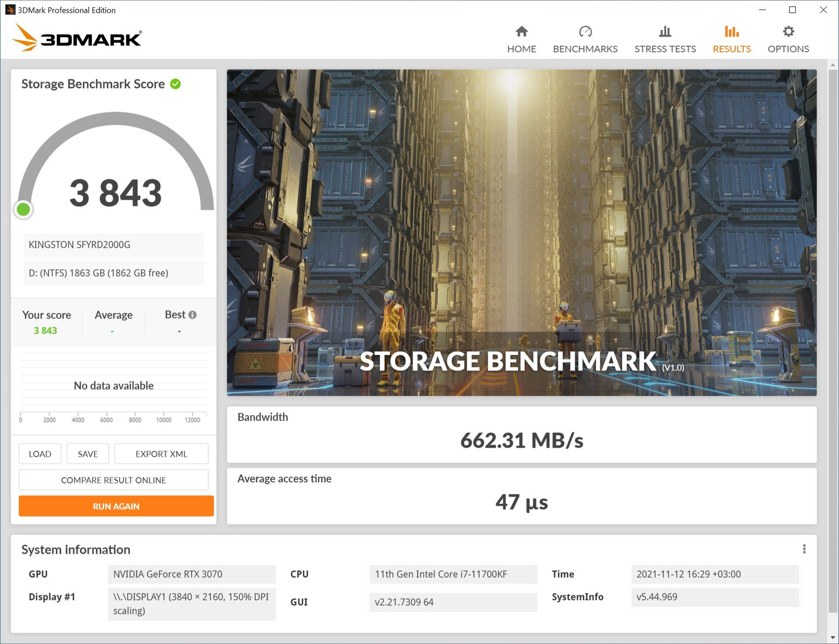Click the vertical scrollbar thumb

832,341
